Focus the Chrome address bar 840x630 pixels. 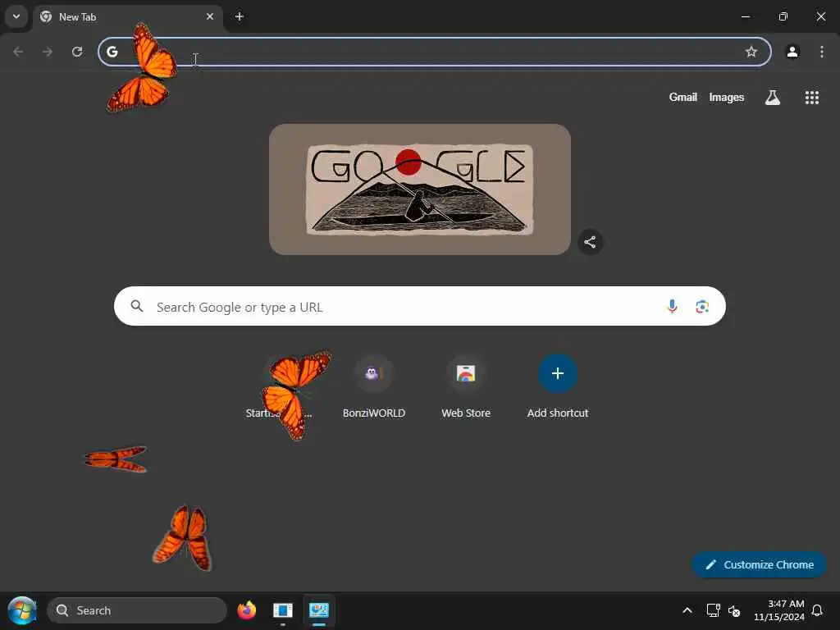[x=435, y=52]
